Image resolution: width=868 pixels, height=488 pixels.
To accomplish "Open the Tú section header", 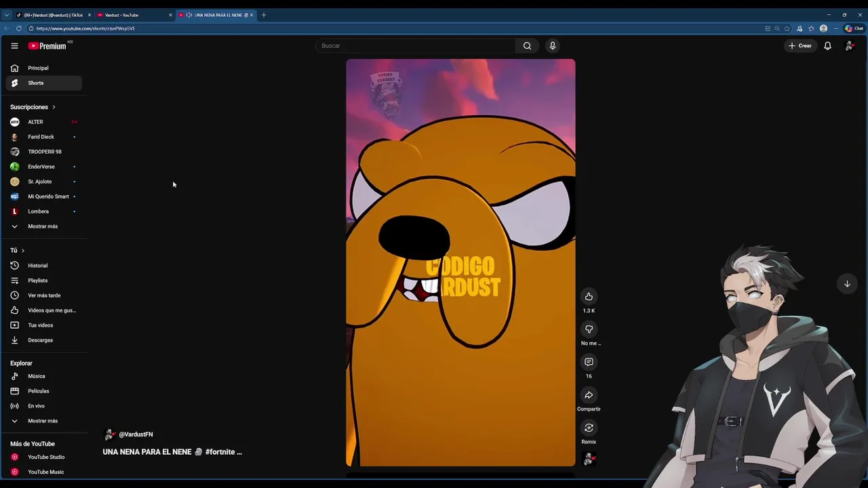I will click(x=17, y=251).
